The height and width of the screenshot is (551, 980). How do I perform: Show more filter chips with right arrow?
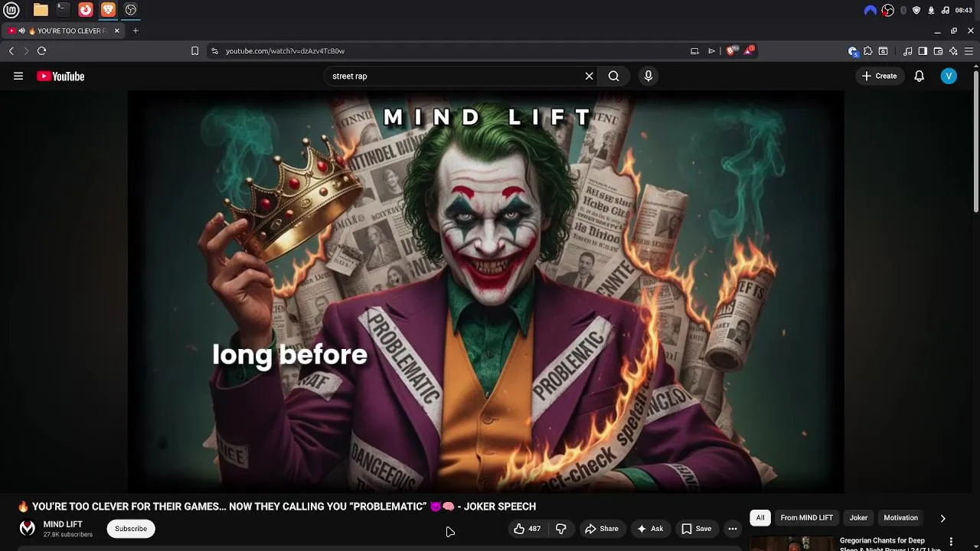[x=942, y=518]
